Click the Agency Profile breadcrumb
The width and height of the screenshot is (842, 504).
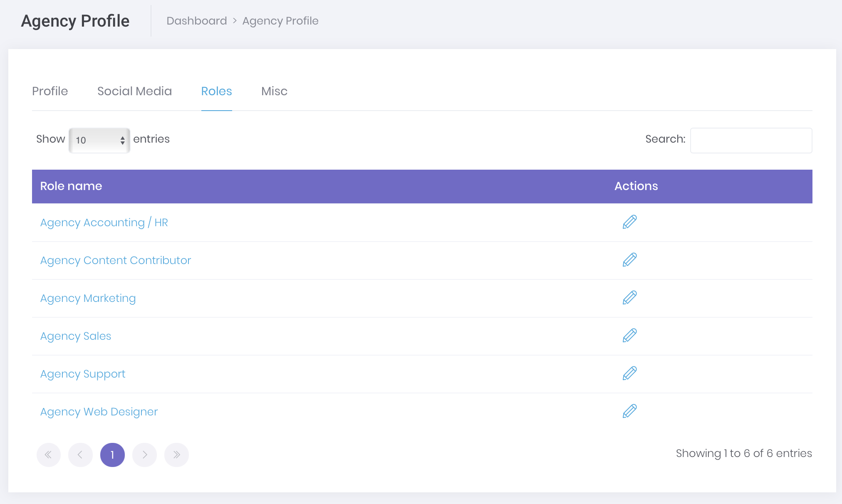pyautogui.click(x=280, y=21)
